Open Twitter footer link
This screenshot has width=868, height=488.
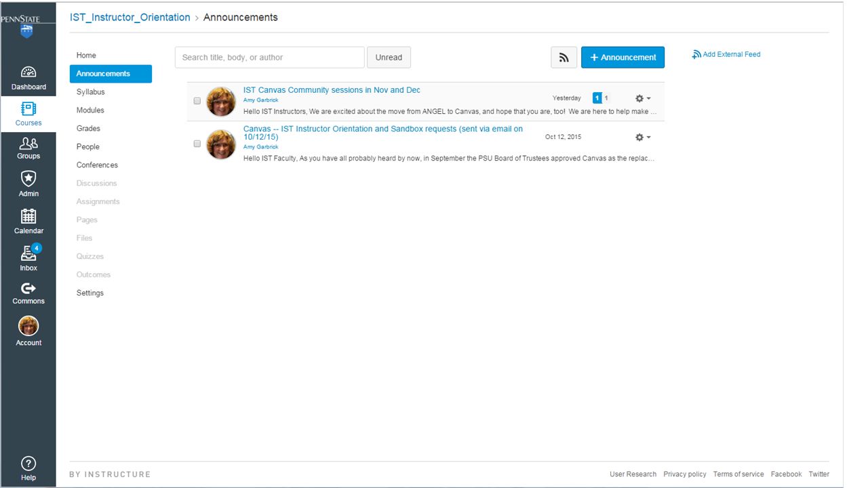point(818,474)
